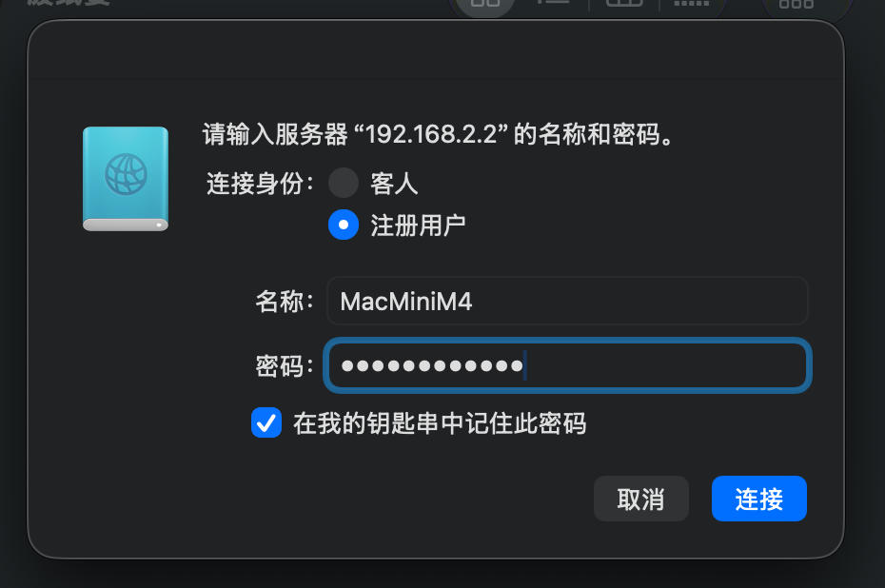Screen dimensions: 885x588
Task: Click the 密码: field label
Action: coord(285,365)
